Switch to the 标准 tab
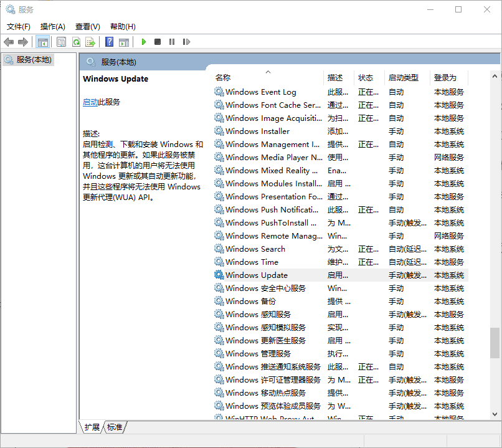Image resolution: width=502 pixels, height=448 pixels. (x=115, y=427)
